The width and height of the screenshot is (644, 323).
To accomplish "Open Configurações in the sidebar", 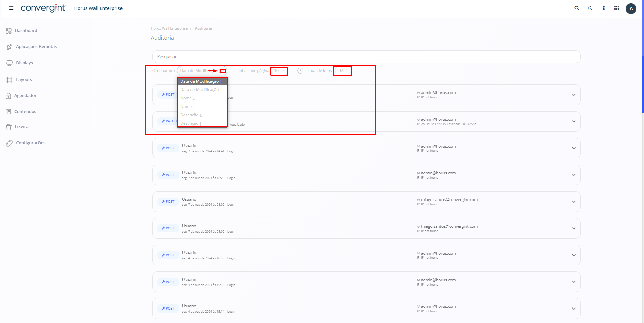I will (30, 143).
